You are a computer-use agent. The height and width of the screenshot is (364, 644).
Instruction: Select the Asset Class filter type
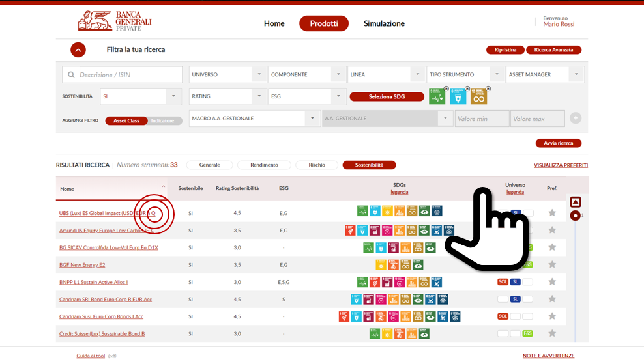point(126,120)
